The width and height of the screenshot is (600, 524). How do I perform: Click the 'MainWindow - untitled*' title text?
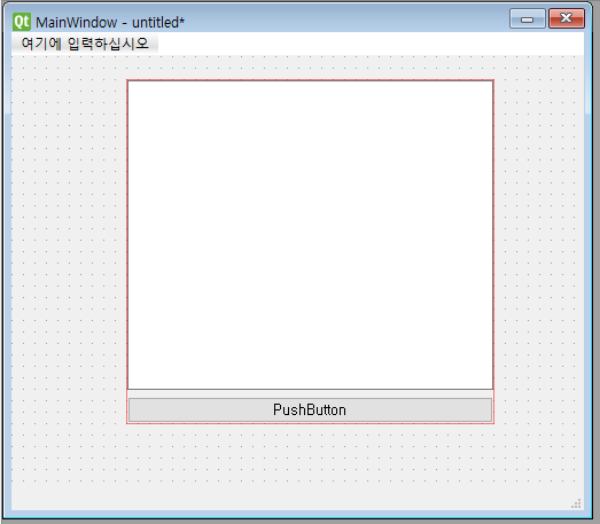pyautogui.click(x=110, y=23)
